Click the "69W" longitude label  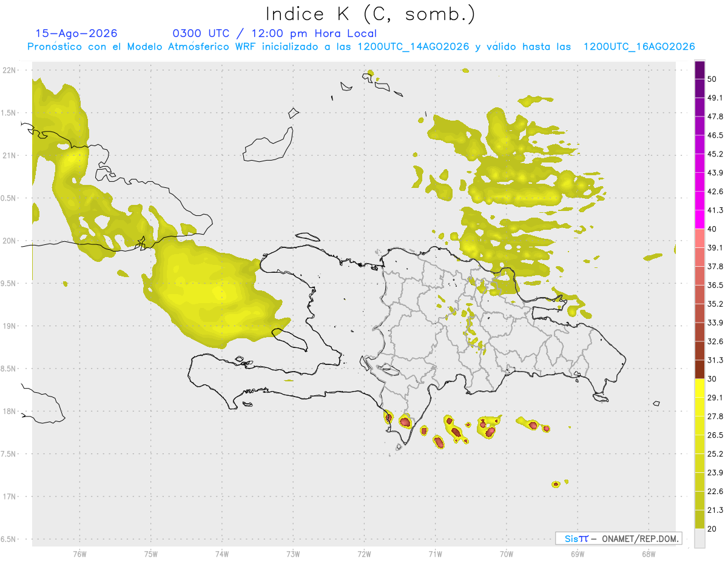coord(577,554)
